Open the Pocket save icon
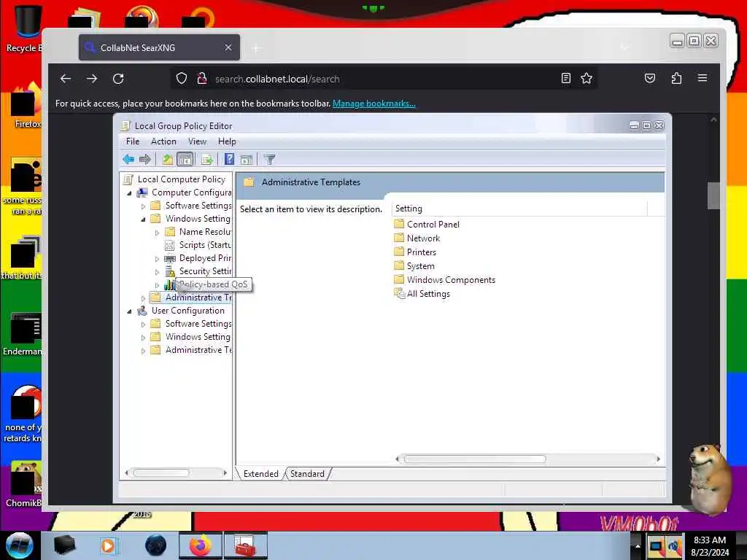 650,79
